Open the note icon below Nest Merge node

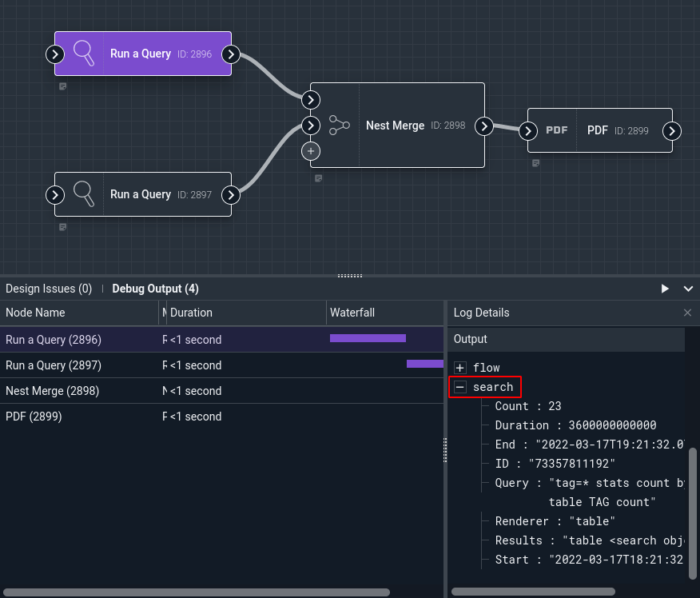point(318,178)
